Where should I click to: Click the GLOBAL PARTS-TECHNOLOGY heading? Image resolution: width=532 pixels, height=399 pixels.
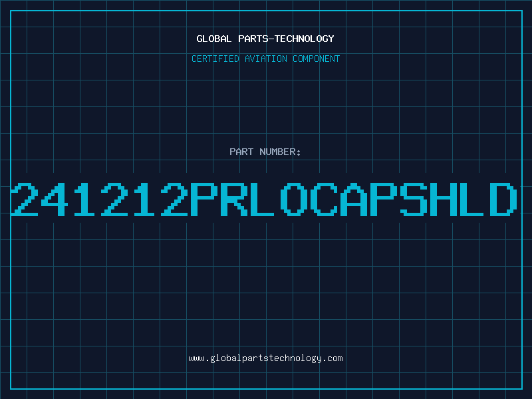(x=265, y=39)
